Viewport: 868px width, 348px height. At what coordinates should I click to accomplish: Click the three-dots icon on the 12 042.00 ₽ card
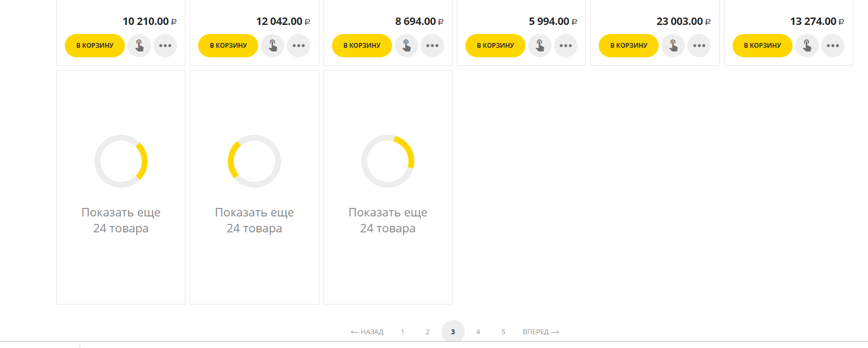(x=299, y=46)
